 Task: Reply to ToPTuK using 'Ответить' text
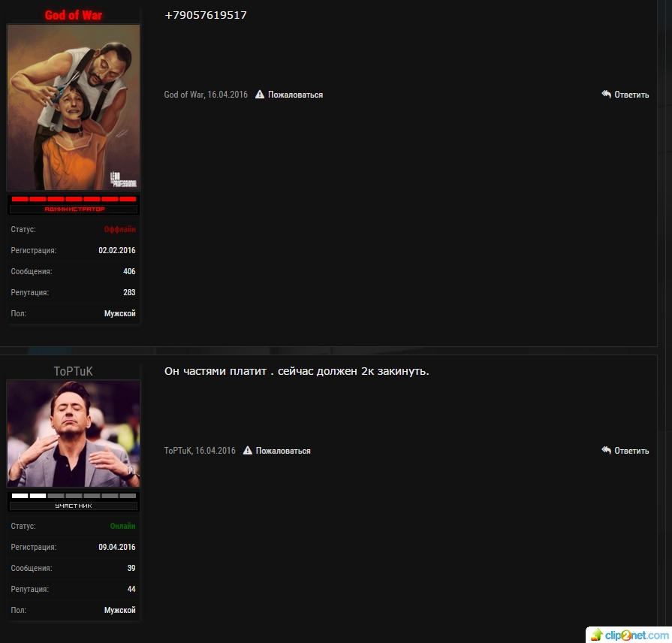(x=631, y=451)
